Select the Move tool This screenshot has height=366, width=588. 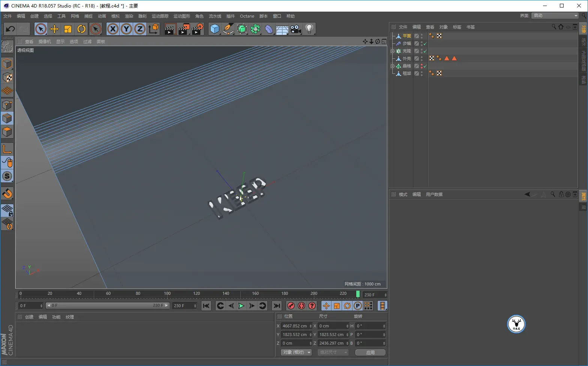point(54,29)
